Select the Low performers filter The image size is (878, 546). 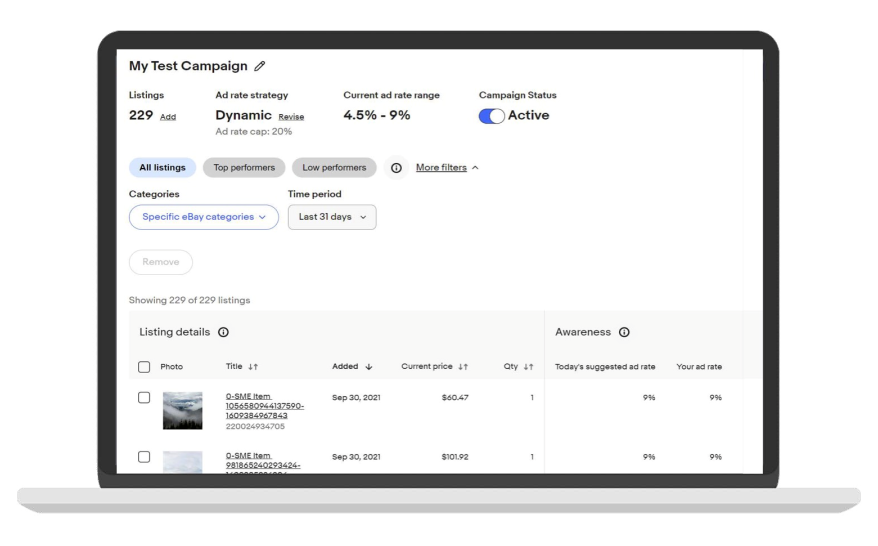(334, 168)
